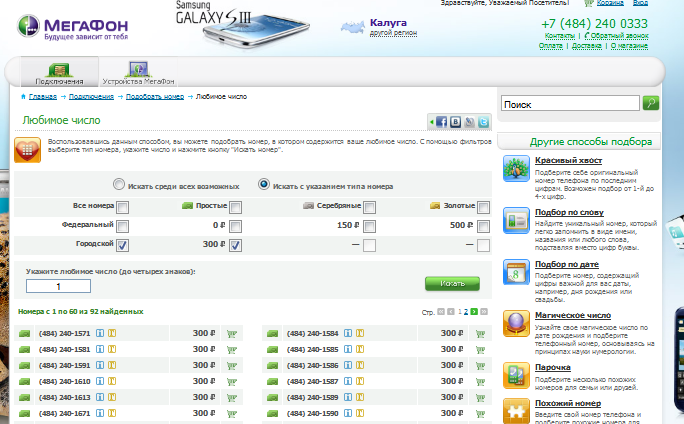Select 'Искать среди всех возможных' radio button
684x424 pixels.
pyautogui.click(x=119, y=185)
